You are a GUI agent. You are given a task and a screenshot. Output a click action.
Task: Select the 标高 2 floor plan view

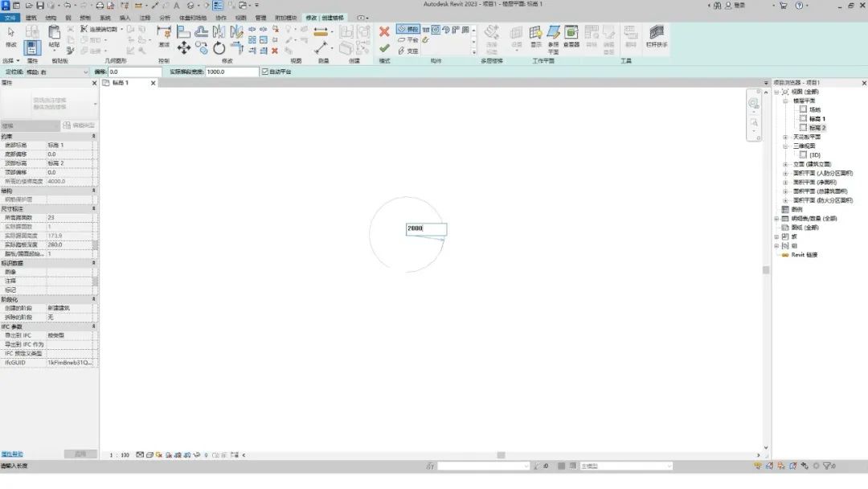(817, 128)
